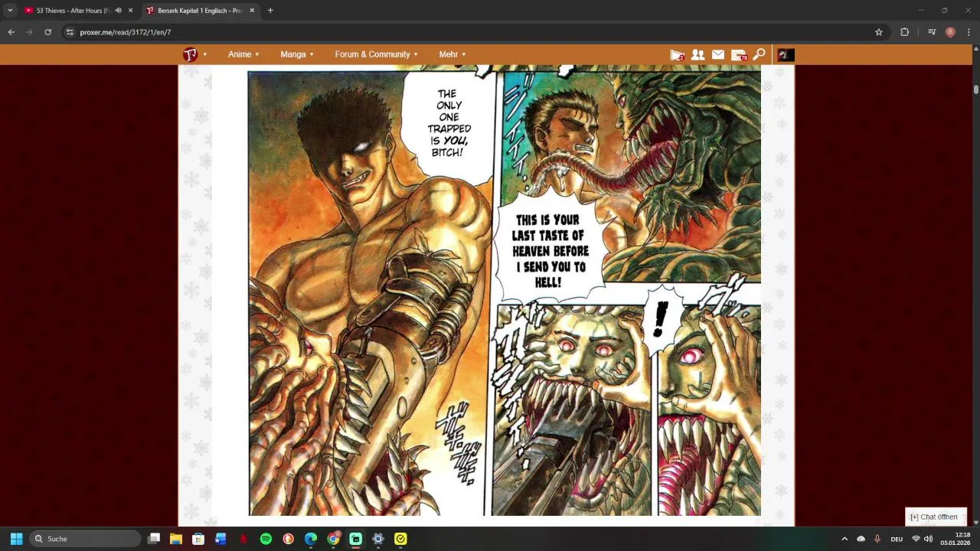Click the Proxer logo in the navigation bar
This screenshot has height=551, width=980.
[191, 54]
